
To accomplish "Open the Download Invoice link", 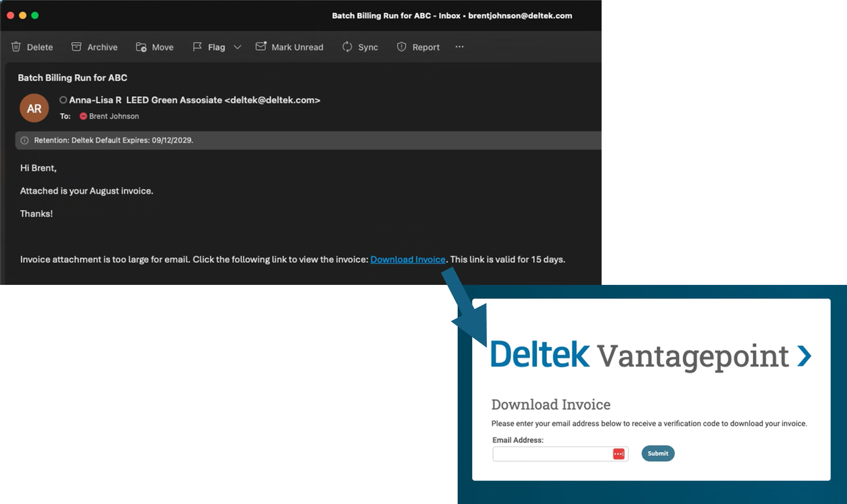I will (408, 260).
